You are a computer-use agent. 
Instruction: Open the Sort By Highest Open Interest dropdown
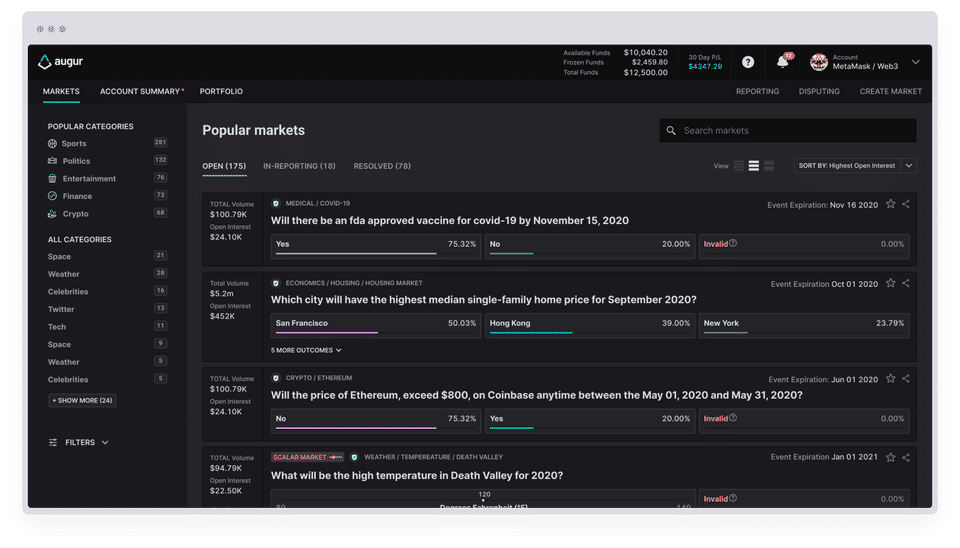point(855,166)
